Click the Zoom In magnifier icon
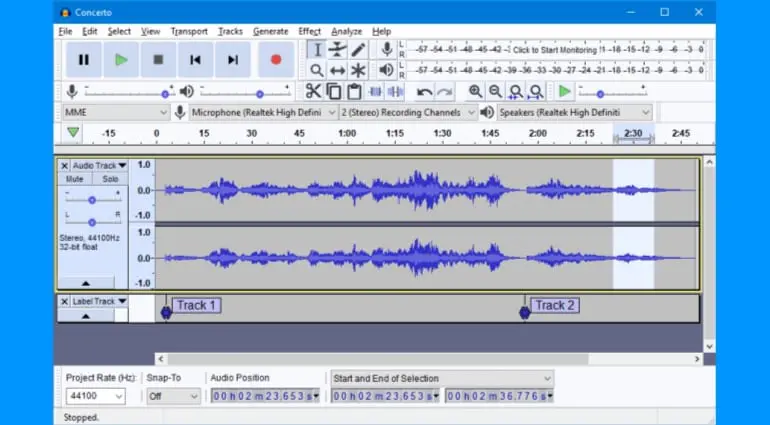 pyautogui.click(x=475, y=91)
